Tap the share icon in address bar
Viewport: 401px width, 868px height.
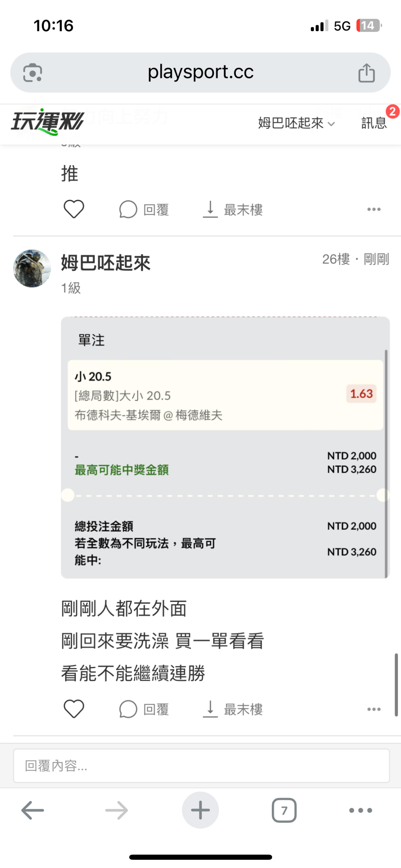[x=366, y=73]
